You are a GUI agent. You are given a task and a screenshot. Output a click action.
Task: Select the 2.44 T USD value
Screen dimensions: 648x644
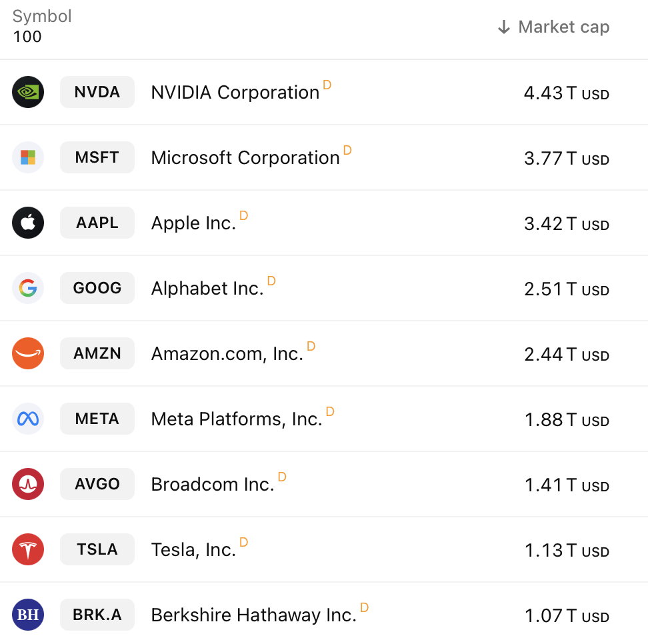(567, 354)
